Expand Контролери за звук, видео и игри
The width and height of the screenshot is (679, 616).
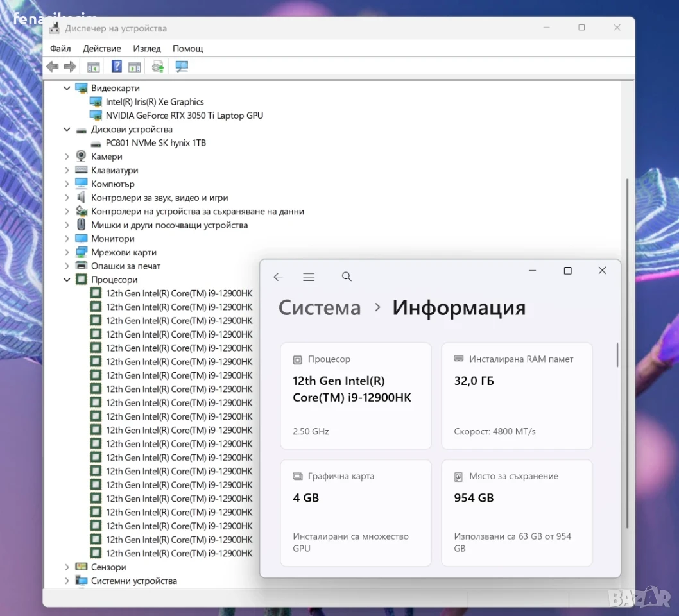67,198
